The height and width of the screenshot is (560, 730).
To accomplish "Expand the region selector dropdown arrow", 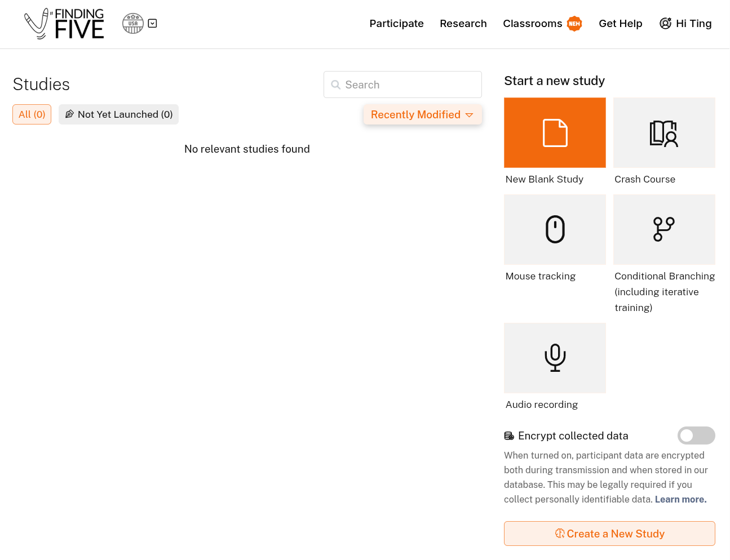I will click(152, 24).
